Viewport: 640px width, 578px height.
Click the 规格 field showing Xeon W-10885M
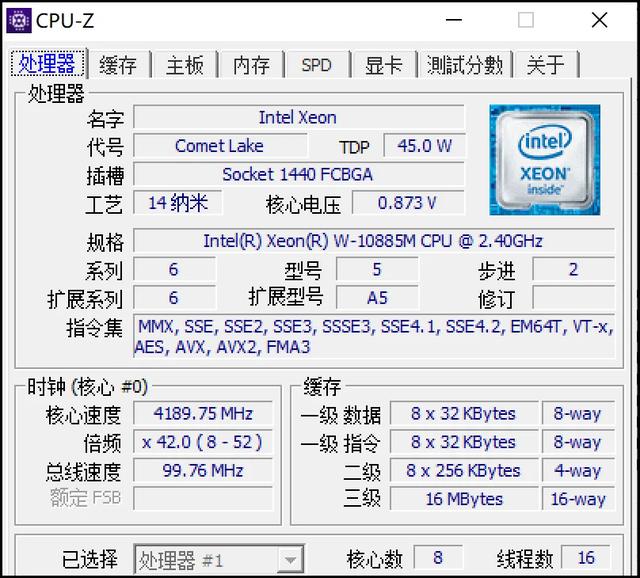click(374, 241)
